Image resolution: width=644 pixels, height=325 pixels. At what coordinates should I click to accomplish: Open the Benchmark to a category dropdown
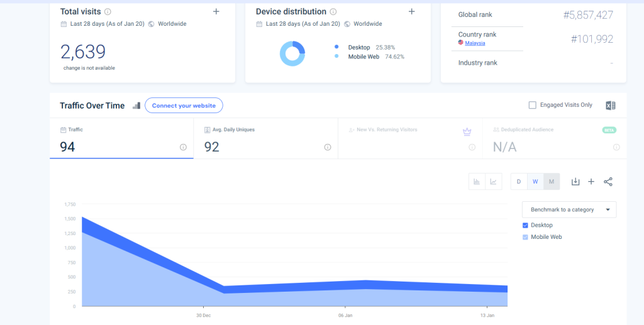click(569, 209)
